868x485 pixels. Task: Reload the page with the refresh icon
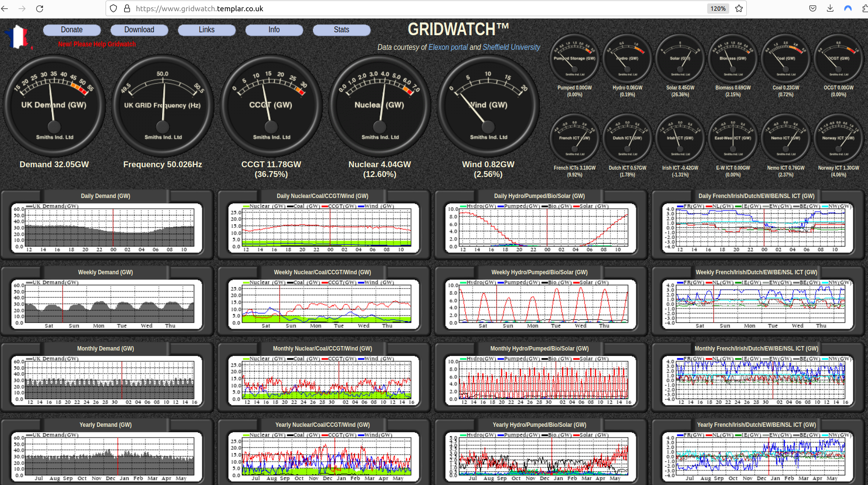click(40, 8)
